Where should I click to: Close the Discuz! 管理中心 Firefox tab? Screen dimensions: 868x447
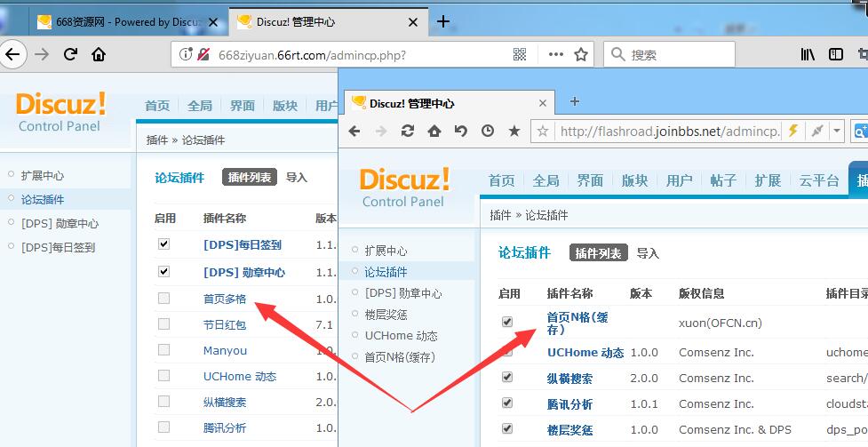pyautogui.click(x=413, y=22)
